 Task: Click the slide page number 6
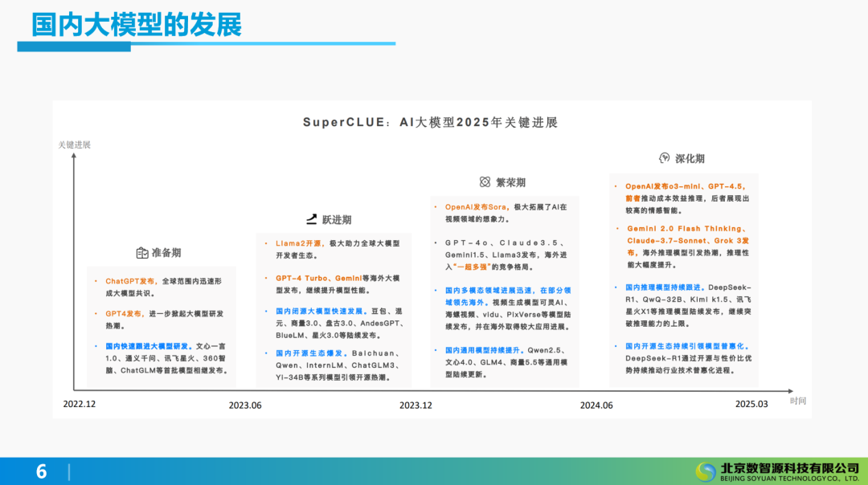tap(42, 471)
